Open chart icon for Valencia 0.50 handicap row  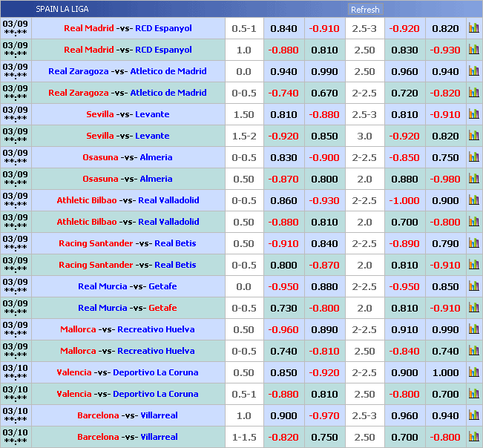(x=474, y=372)
